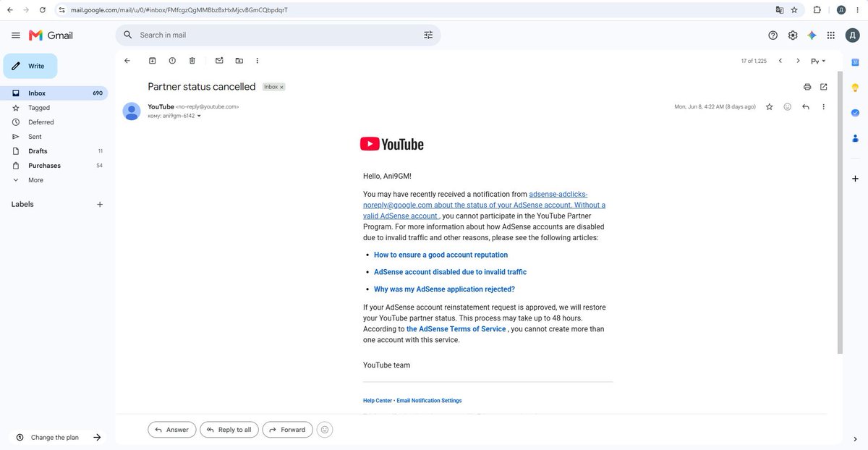Open message more options menu
Image resolution: width=868 pixels, height=450 pixels.
point(823,106)
